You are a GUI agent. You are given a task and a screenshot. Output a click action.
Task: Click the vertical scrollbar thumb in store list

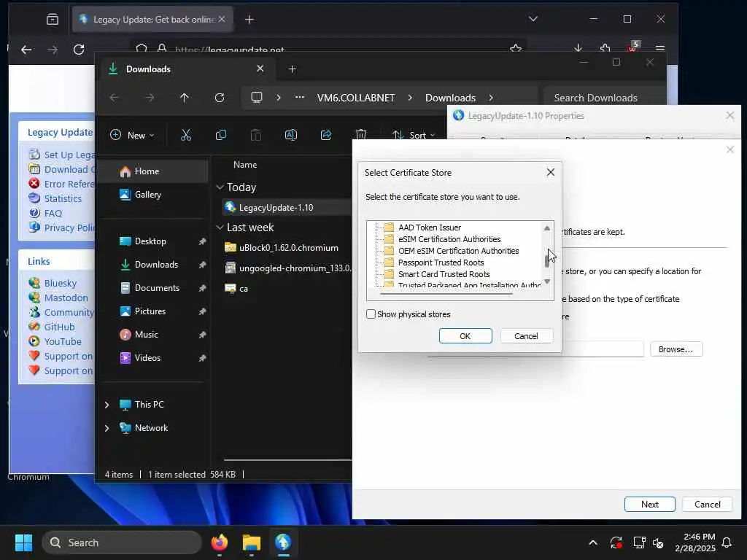pos(547,261)
